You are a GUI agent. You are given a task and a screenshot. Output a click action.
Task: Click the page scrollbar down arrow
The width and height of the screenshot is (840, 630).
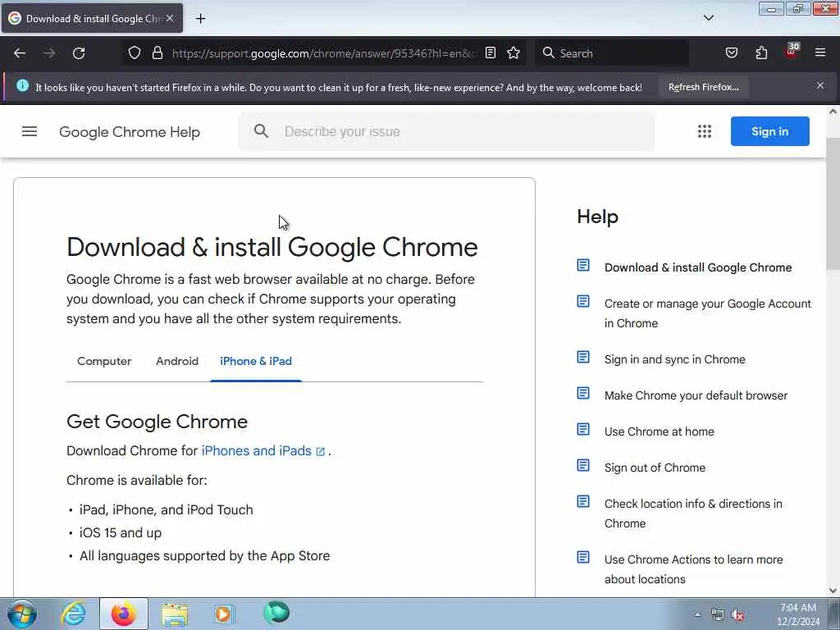click(833, 591)
